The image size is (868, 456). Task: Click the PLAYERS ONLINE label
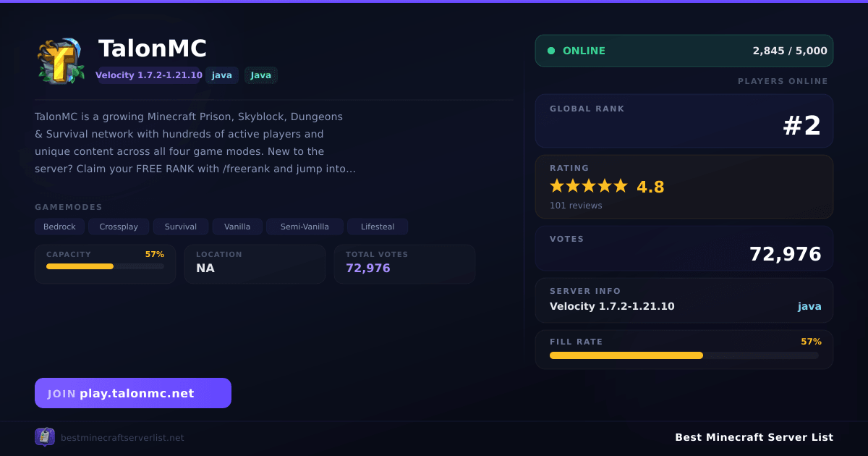(x=783, y=81)
